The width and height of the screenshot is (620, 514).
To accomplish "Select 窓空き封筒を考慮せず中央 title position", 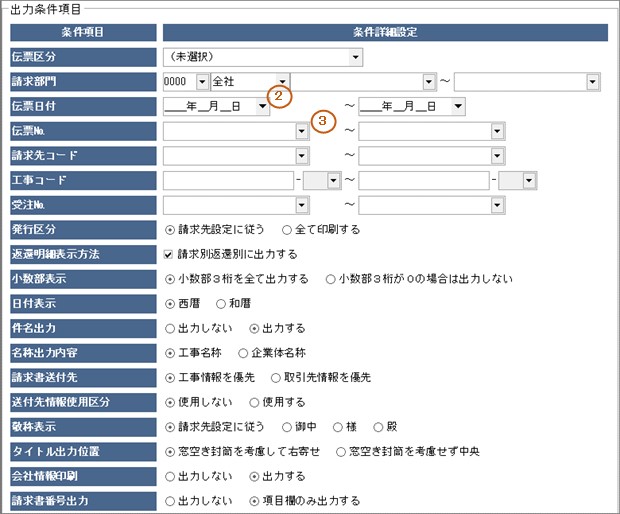I will pos(340,451).
